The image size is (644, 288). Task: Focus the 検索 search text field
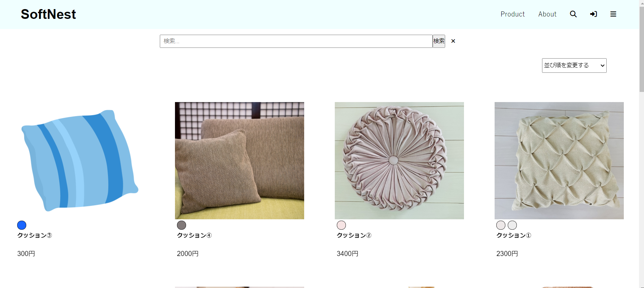pos(296,41)
